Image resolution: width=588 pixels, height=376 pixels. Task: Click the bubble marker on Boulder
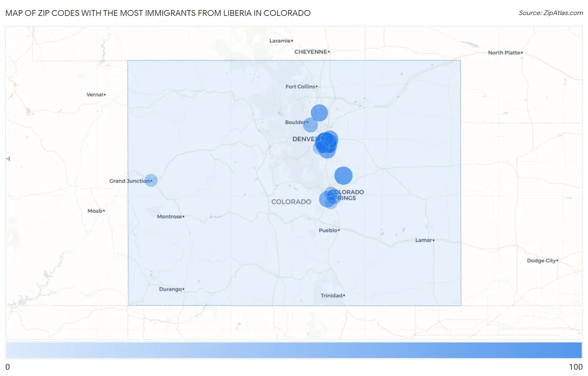pos(311,125)
